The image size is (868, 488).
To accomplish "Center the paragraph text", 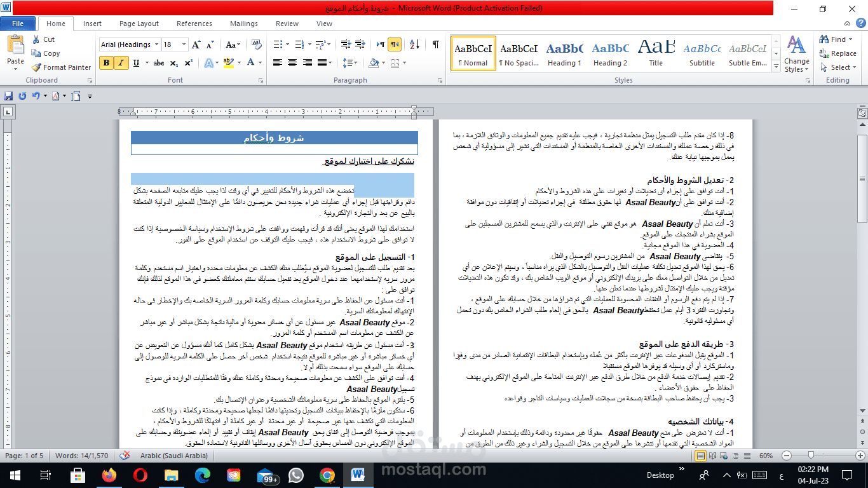I will pos(292,63).
